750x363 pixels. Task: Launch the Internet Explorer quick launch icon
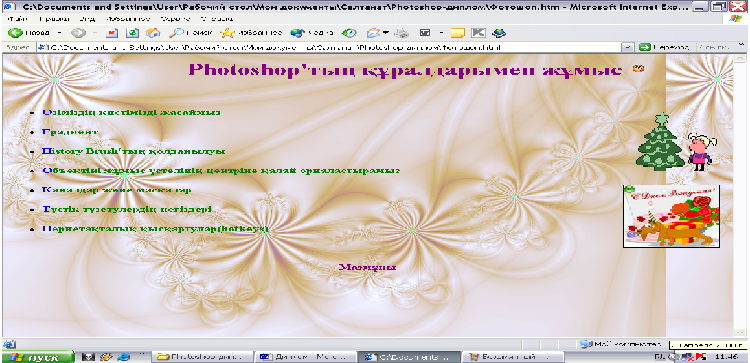click(x=123, y=357)
